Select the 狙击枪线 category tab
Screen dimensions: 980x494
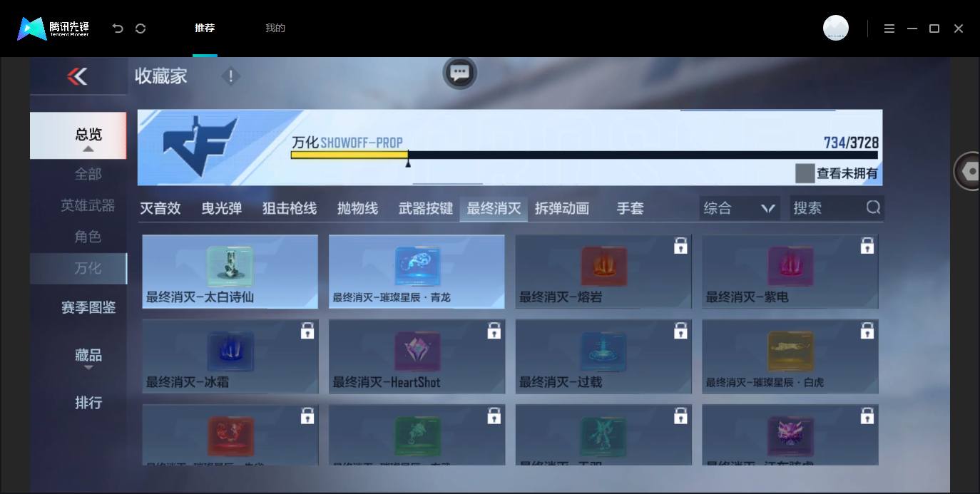pos(290,208)
